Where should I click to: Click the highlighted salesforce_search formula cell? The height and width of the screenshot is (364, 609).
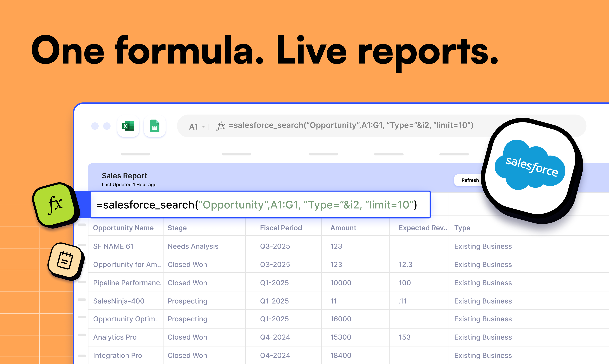260,205
